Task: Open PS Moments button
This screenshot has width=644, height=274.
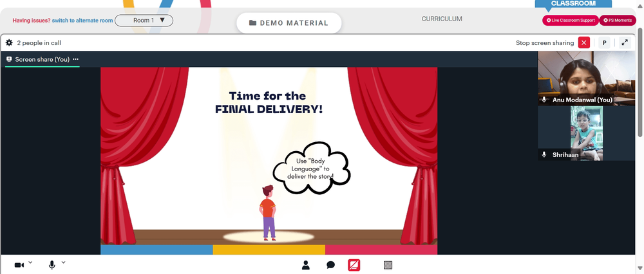Action: pyautogui.click(x=618, y=21)
